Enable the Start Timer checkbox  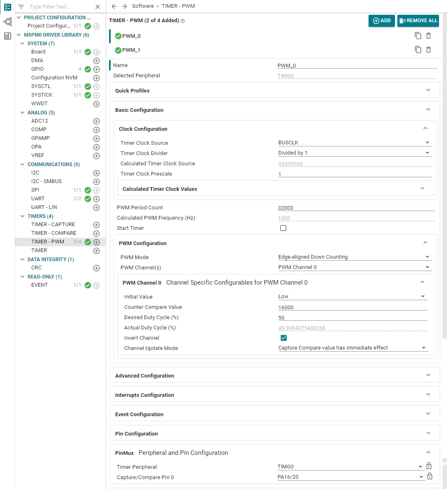[283, 228]
